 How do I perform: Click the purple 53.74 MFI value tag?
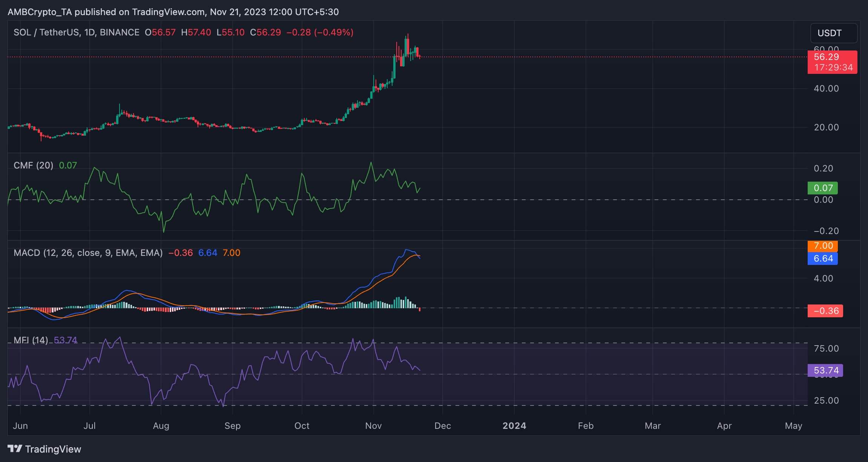tap(825, 370)
